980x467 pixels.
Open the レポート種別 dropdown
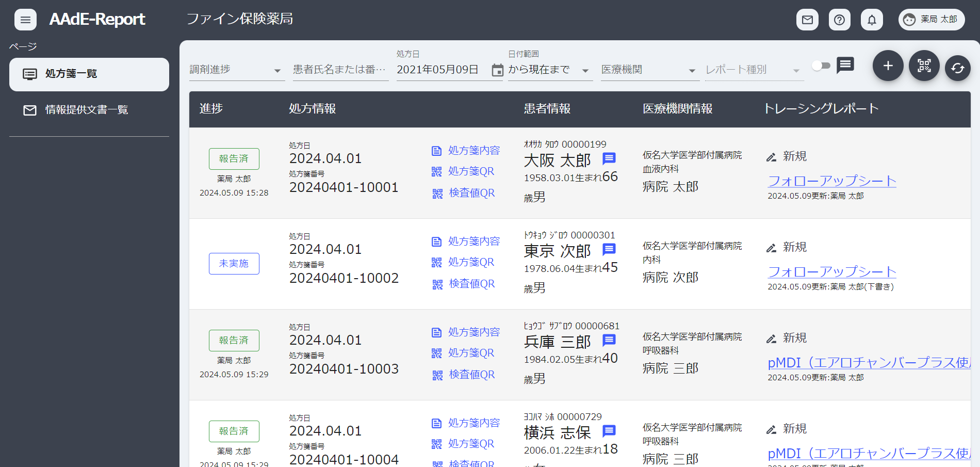click(x=754, y=70)
